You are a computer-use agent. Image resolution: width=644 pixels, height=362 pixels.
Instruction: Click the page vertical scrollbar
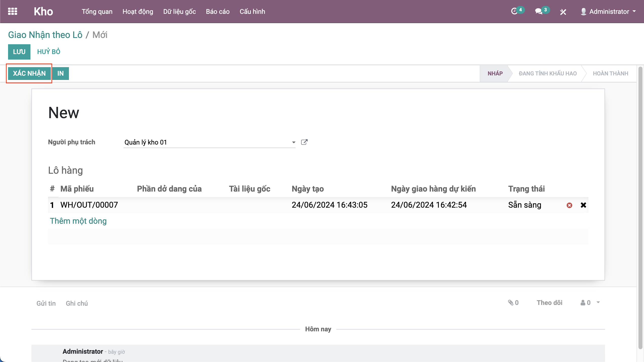(640, 201)
